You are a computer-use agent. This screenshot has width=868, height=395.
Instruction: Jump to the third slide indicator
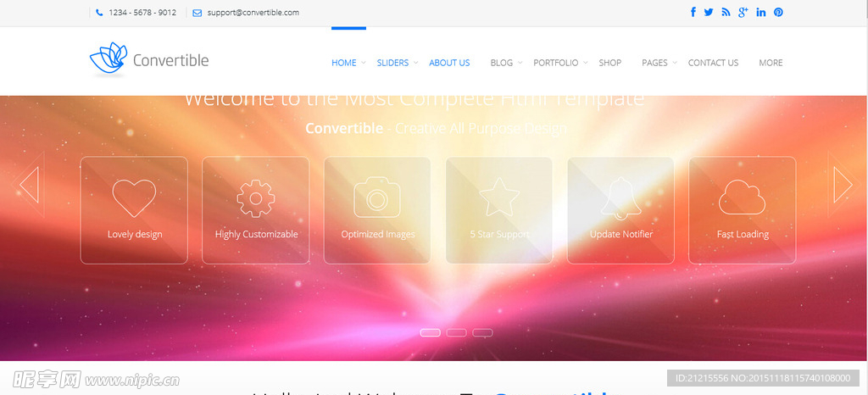click(x=482, y=332)
